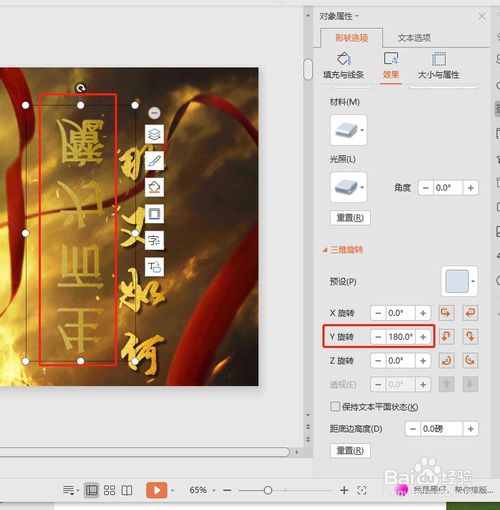The width and height of the screenshot is (500, 510).
Task: Open the 65% zoom level dropdown
Action: (202, 490)
